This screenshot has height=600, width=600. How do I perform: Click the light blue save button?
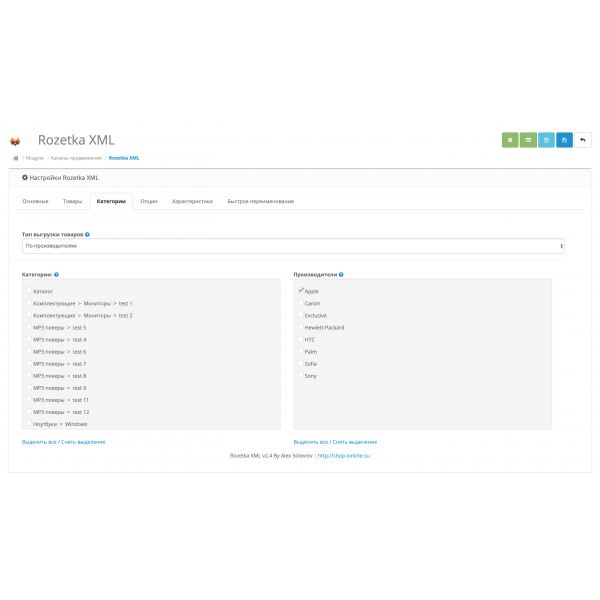click(546, 140)
